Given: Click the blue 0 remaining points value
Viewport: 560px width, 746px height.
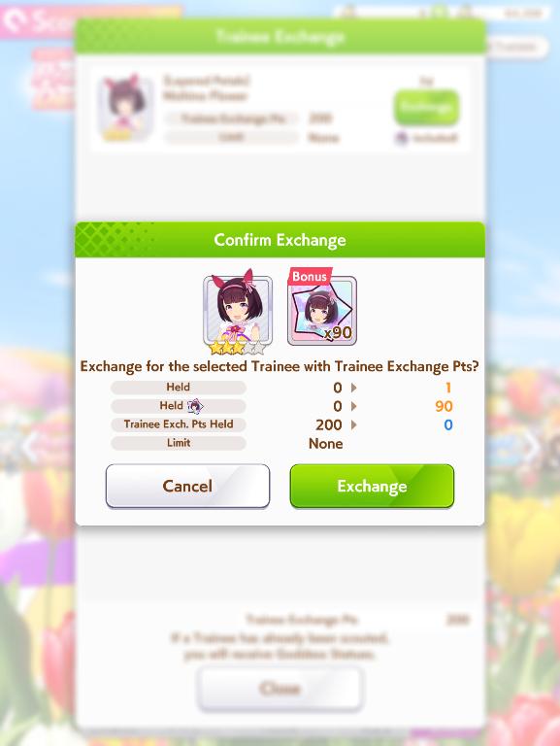Looking at the screenshot, I should pyautogui.click(x=447, y=424).
